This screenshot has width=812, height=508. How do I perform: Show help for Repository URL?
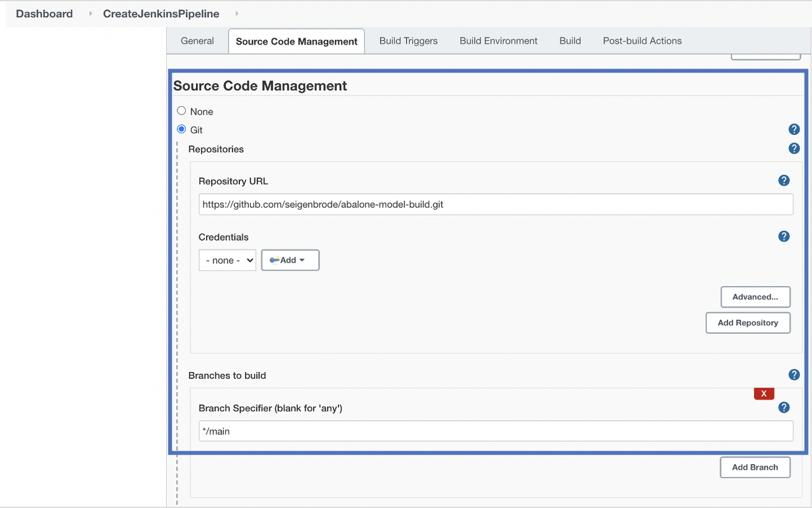pos(783,181)
